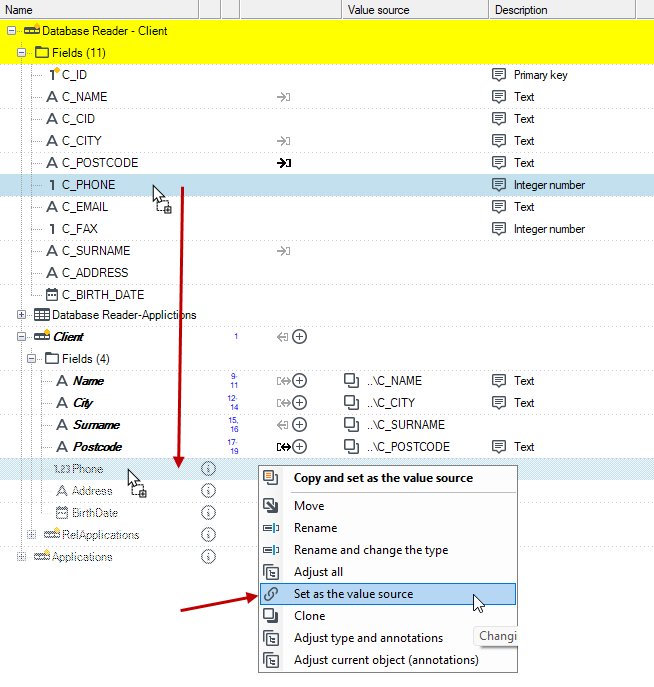This screenshot has width=654, height=687.
Task: Expand the Database Reader-Applictions node
Action: (x=21, y=315)
